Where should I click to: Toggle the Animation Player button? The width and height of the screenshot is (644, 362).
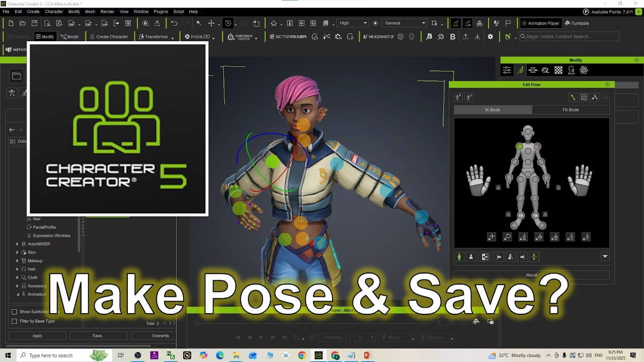(540, 23)
